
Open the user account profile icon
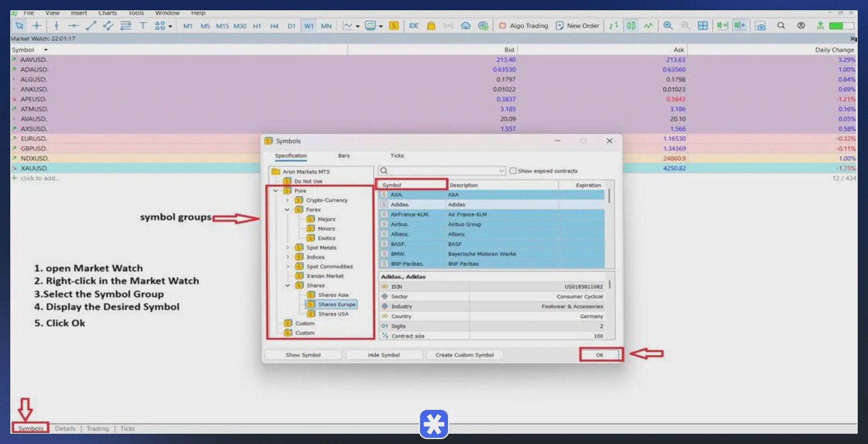tap(801, 26)
